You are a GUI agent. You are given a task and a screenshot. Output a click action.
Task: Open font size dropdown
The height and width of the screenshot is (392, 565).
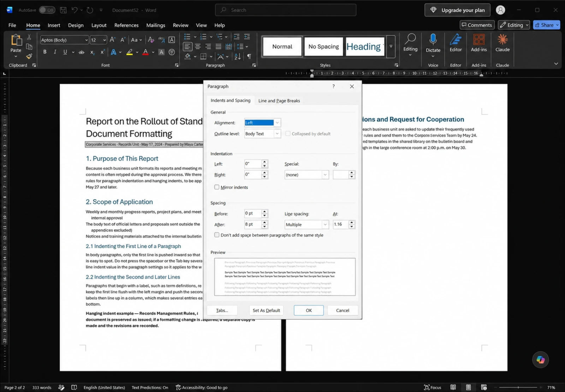pos(105,40)
